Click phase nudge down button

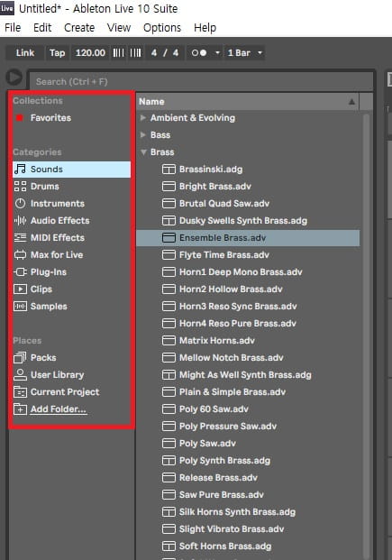pyautogui.click(x=119, y=53)
